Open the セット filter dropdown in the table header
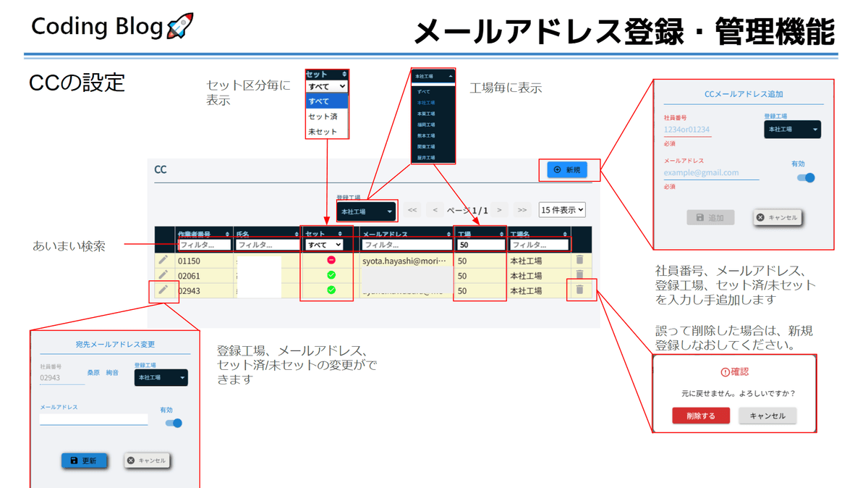This screenshot has height=488, width=868. (324, 245)
